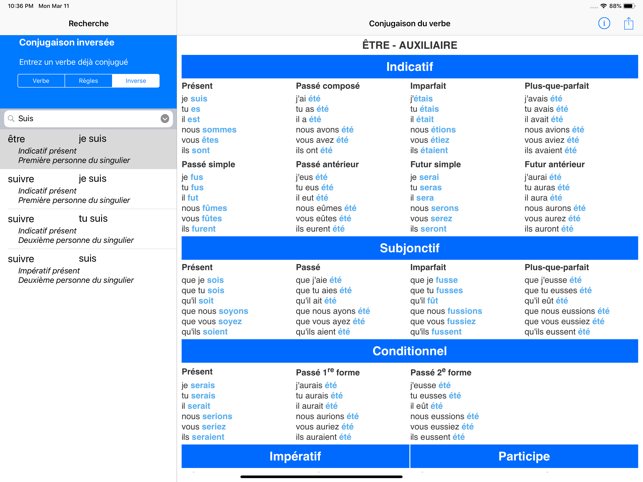Click the search field containing Suis
This screenshot has height=482, width=643.
point(88,119)
